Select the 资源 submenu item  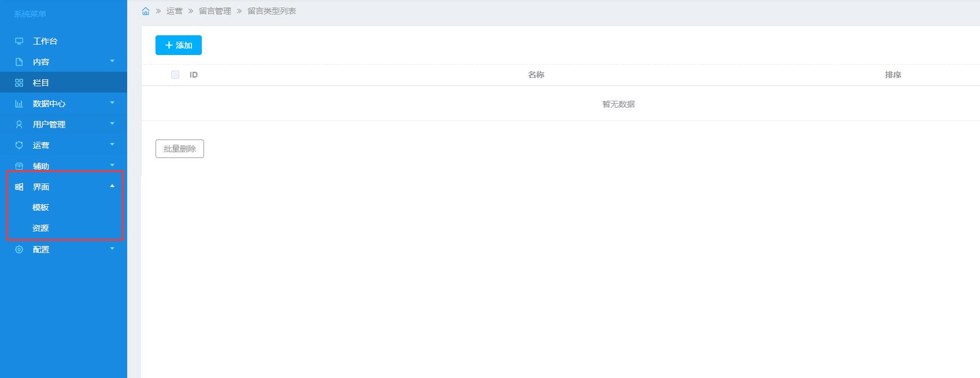point(40,228)
